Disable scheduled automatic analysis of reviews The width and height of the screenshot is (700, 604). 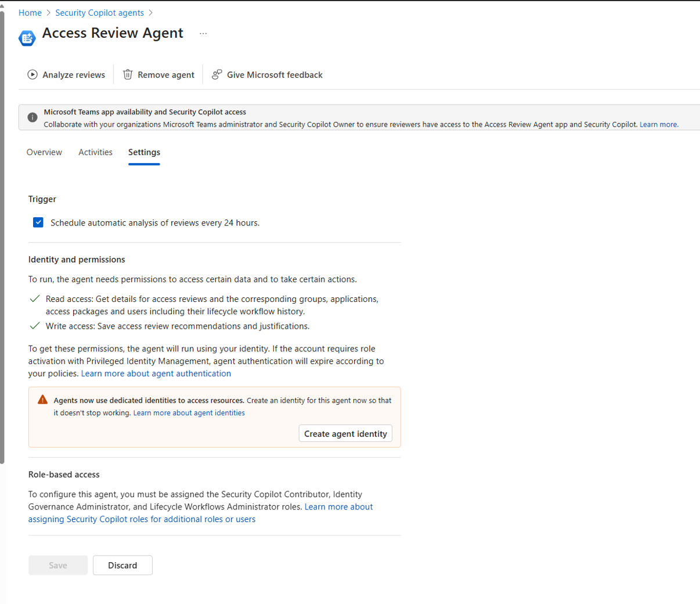[x=37, y=222]
